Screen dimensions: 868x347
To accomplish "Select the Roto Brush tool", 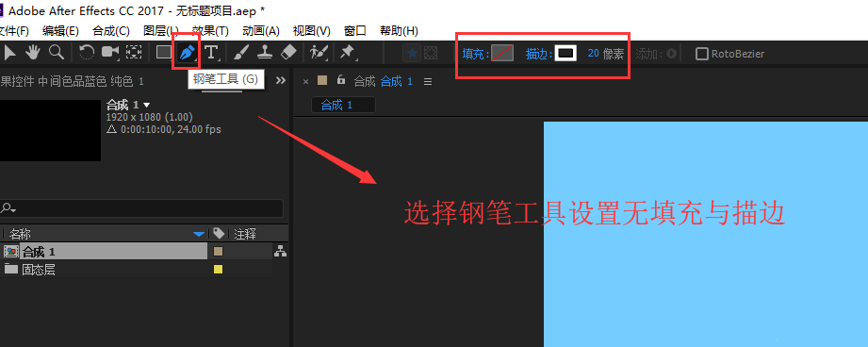I will 319,53.
